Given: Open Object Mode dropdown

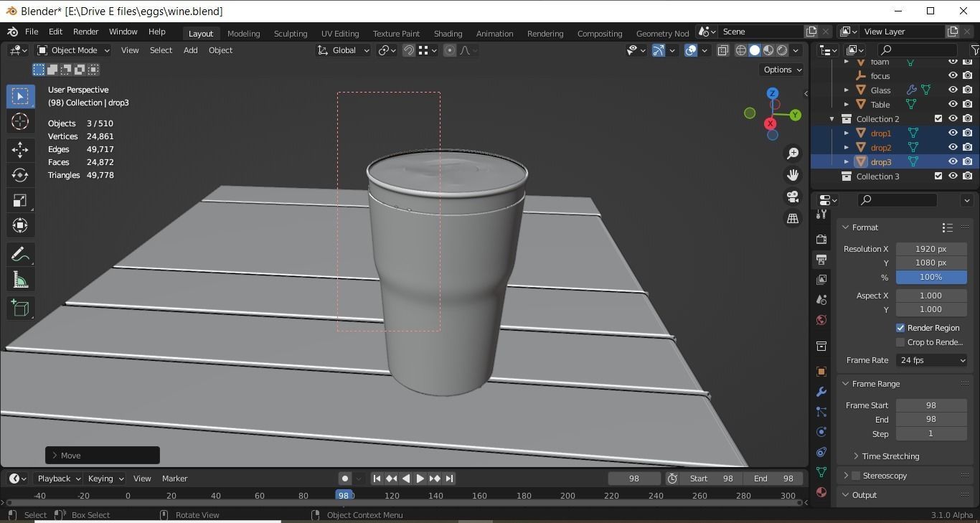Looking at the screenshot, I should tap(73, 50).
